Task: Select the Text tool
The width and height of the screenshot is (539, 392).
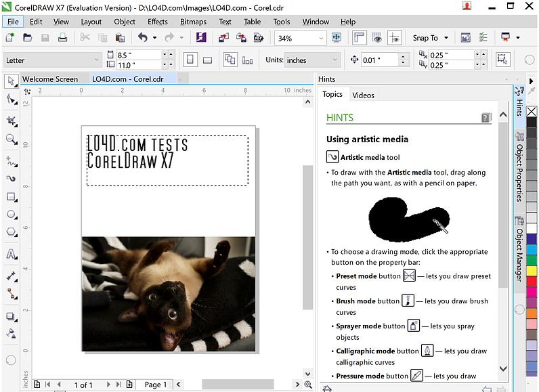Action: [x=12, y=255]
